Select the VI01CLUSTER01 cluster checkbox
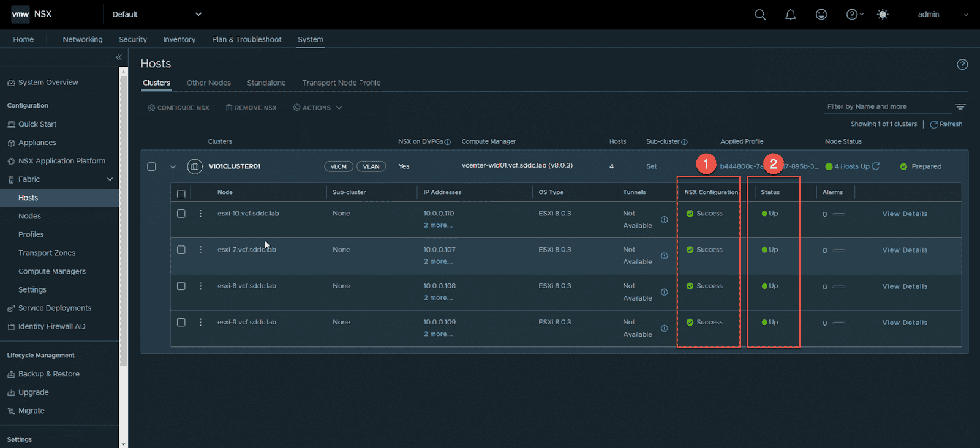Image resolution: width=980 pixels, height=448 pixels. pos(151,166)
